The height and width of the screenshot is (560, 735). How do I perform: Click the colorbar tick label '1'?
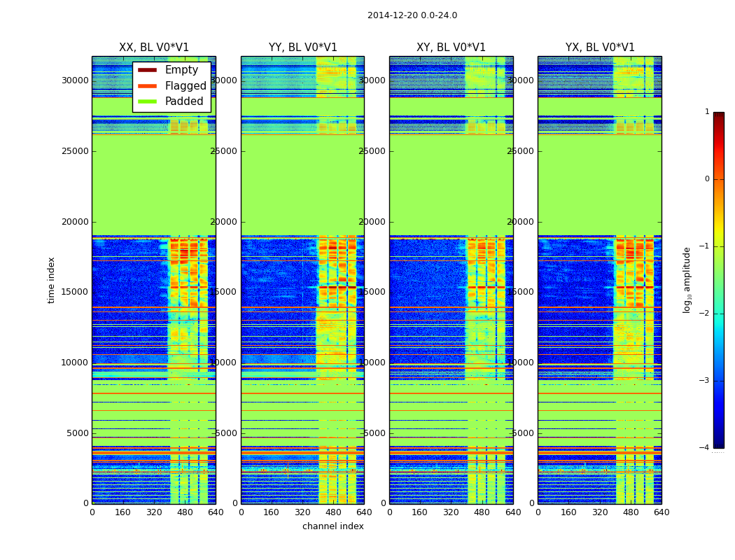tap(706, 112)
